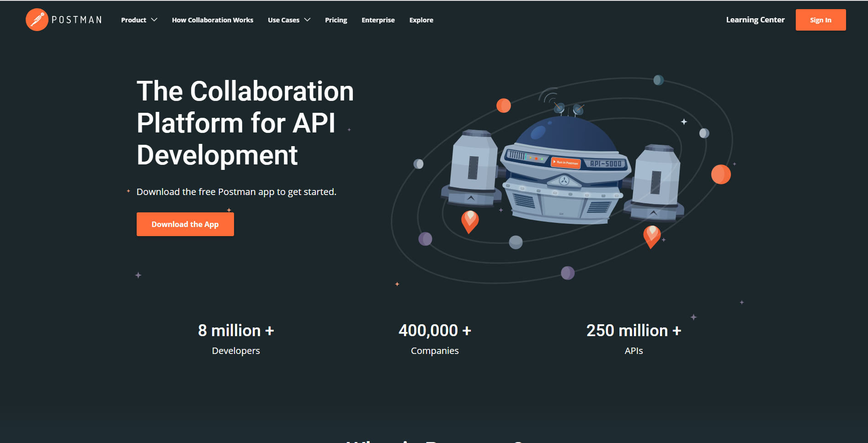Expand the Use Cases dropdown chevron
Viewport: 868px width, 443px height.
point(307,20)
